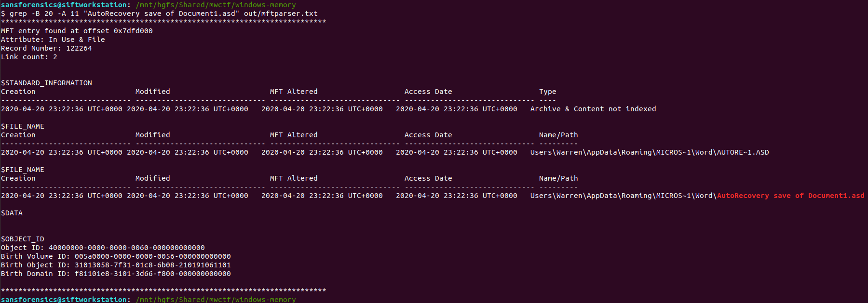Click the $OBJECT_ID section header

click(23, 239)
